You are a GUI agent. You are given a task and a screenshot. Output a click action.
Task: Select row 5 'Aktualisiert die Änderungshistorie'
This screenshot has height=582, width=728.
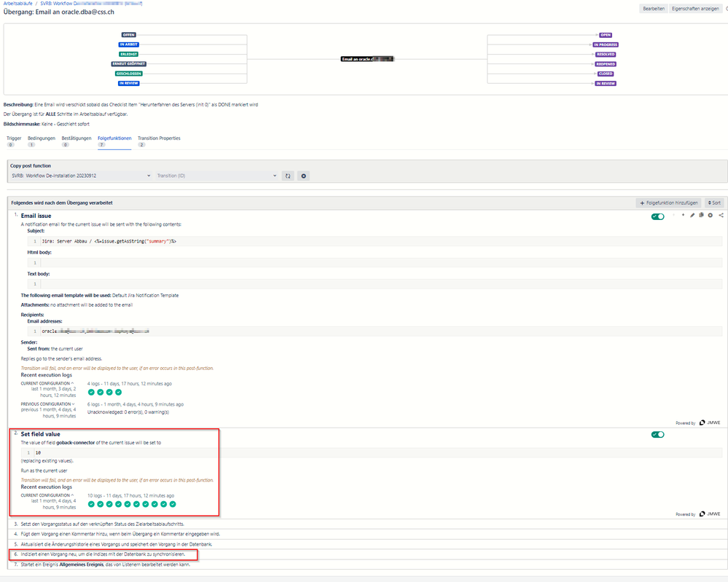point(367,544)
